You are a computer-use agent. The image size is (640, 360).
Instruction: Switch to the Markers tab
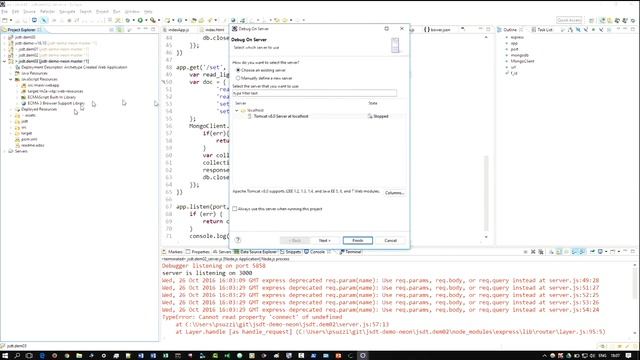[x=173, y=252]
